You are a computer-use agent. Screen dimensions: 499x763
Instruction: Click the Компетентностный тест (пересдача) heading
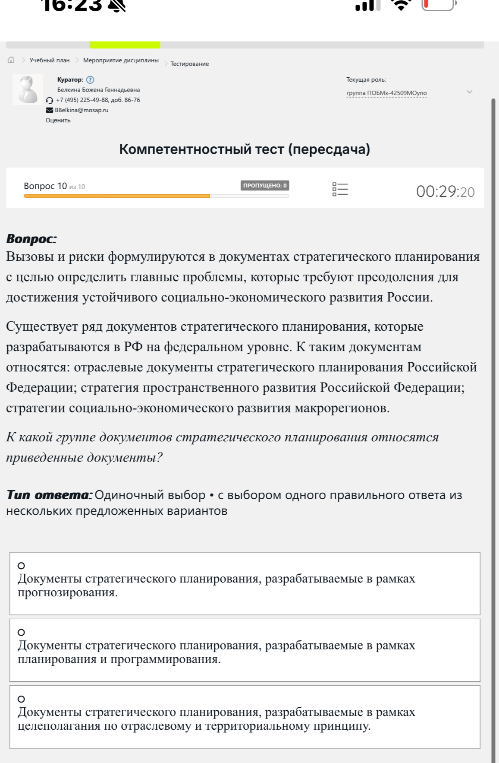click(244, 149)
